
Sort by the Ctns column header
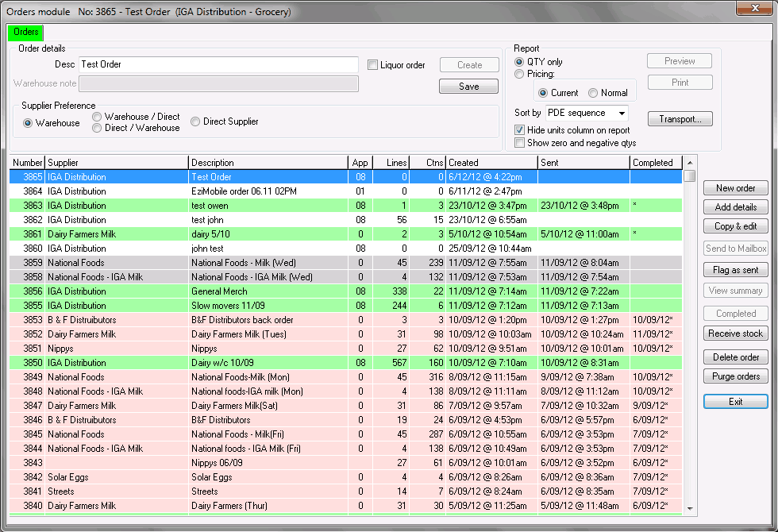428,163
